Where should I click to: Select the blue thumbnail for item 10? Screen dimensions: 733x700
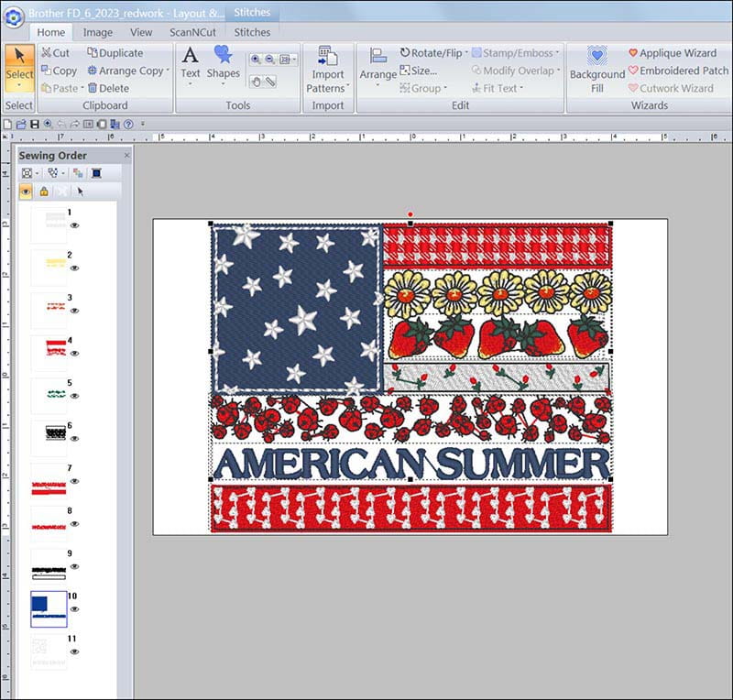[x=49, y=607]
